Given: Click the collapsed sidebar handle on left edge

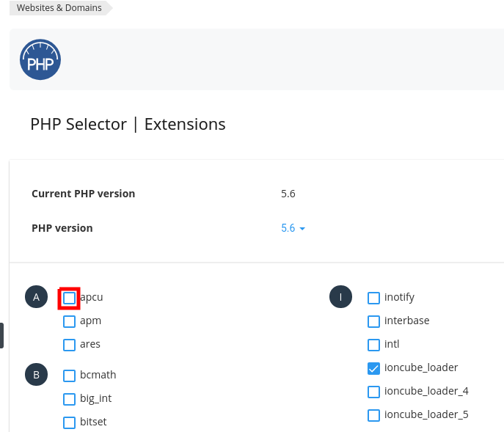Looking at the screenshot, I should coord(1,335).
